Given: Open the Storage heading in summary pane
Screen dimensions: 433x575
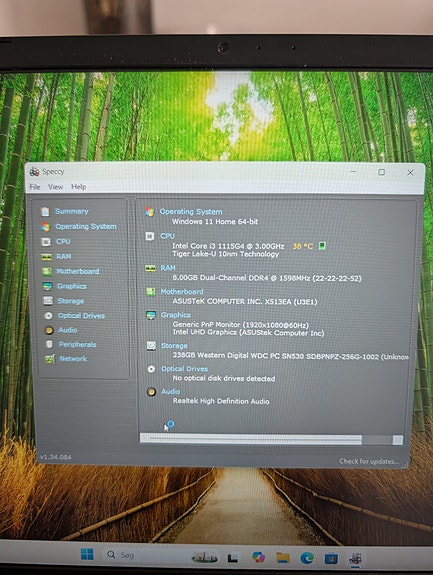Looking at the screenshot, I should [x=174, y=345].
